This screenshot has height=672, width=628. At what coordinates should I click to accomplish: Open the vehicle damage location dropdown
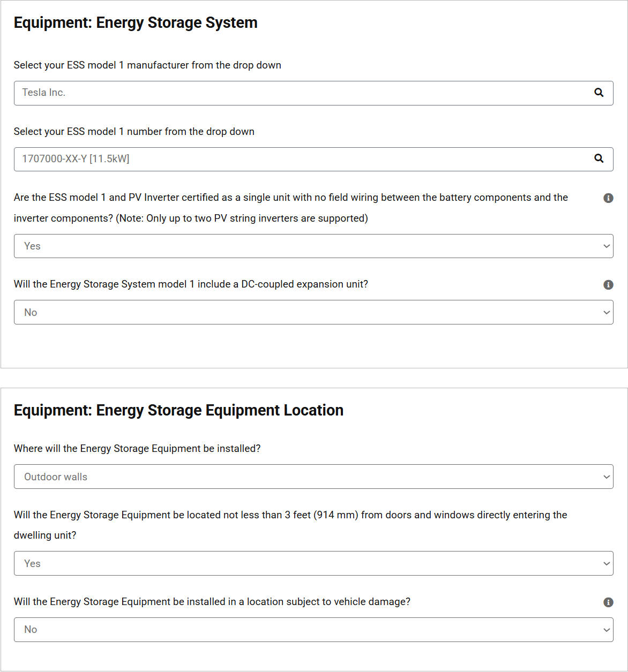pyautogui.click(x=313, y=630)
